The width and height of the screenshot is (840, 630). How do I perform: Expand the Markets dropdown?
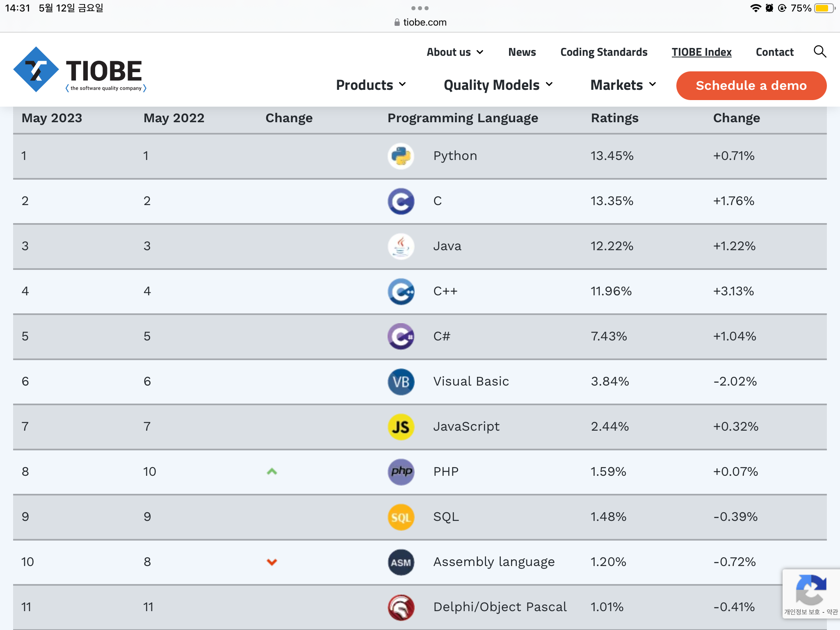tap(623, 85)
